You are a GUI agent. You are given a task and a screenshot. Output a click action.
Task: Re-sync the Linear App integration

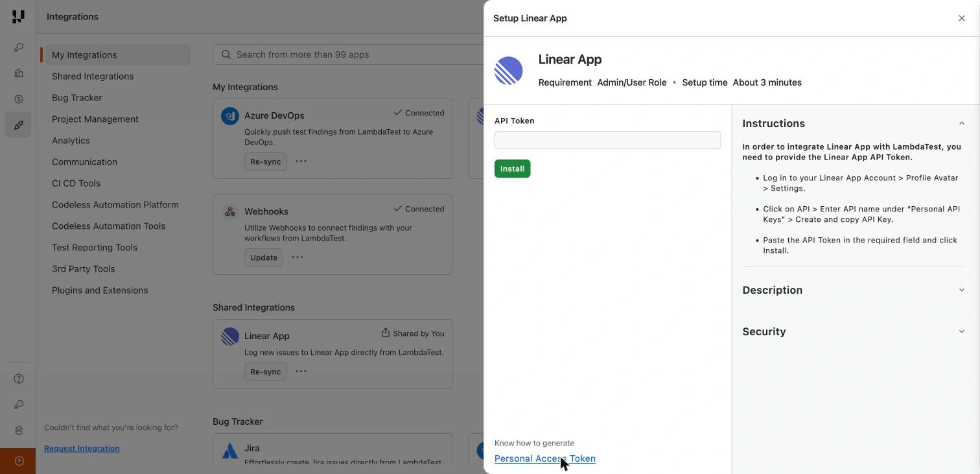[266, 372]
